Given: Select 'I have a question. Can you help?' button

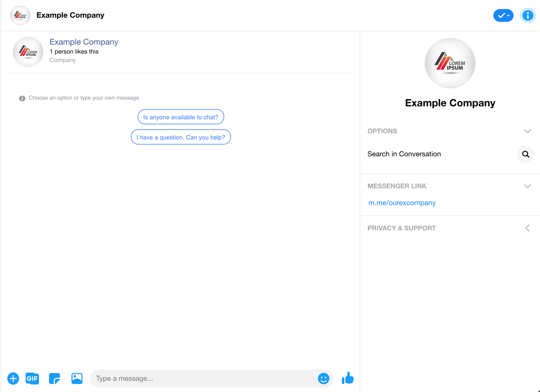Looking at the screenshot, I should (181, 137).
